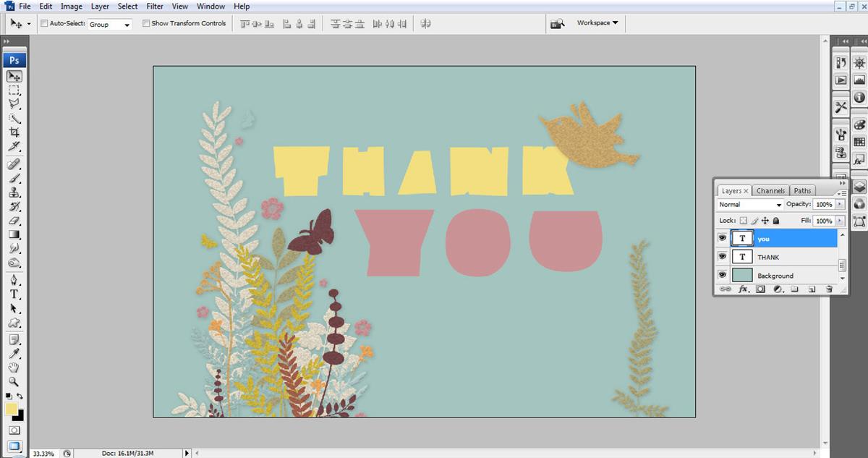Select the Magic Wand tool
868x458 pixels.
pos(14,119)
